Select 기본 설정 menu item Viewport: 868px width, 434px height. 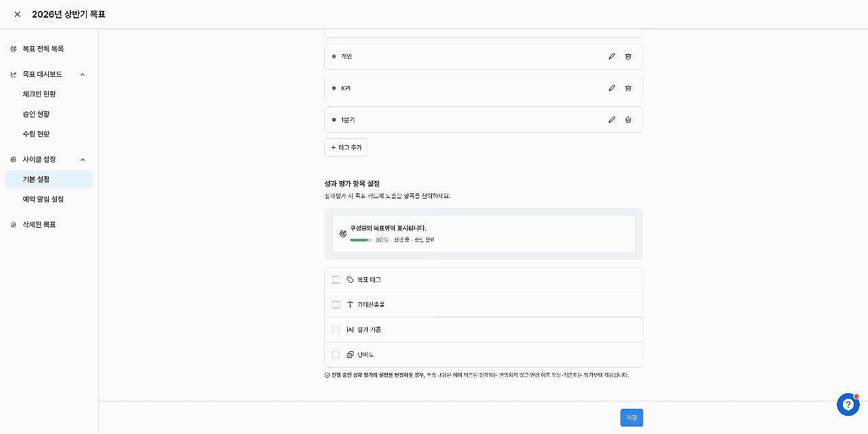[49, 180]
